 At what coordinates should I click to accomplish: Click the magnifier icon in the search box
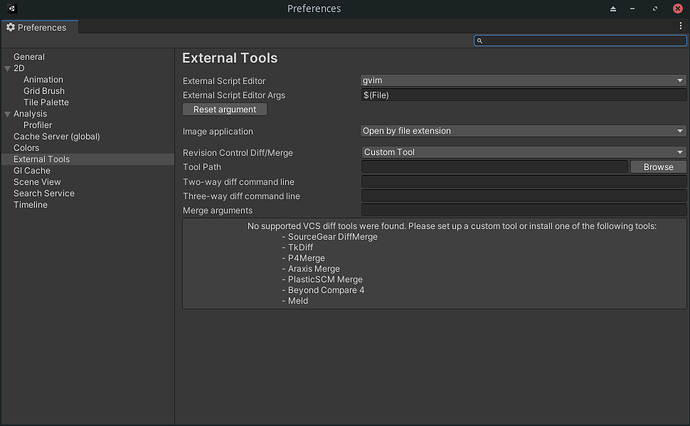480,41
